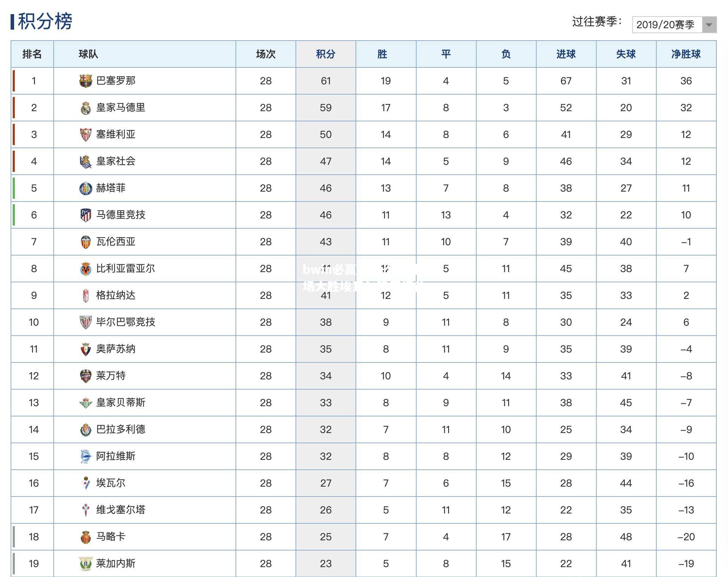Viewport: 728px width, 577px height.
Task: Click the 马略卡 club crest
Action: (85, 537)
